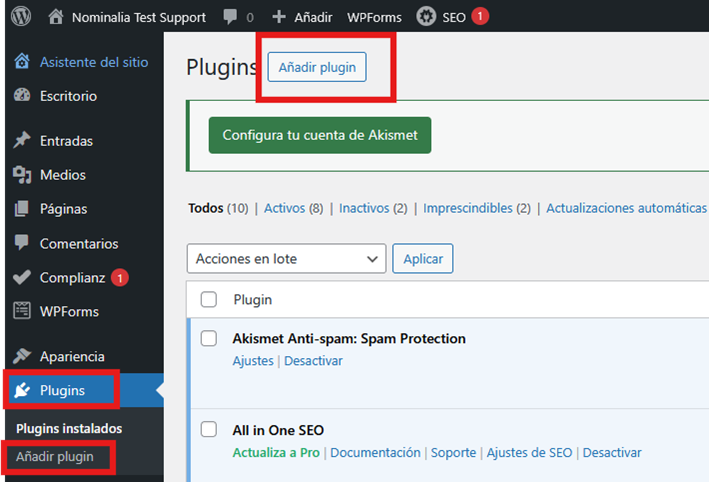Click the plus icon next to Añadir

(279, 17)
